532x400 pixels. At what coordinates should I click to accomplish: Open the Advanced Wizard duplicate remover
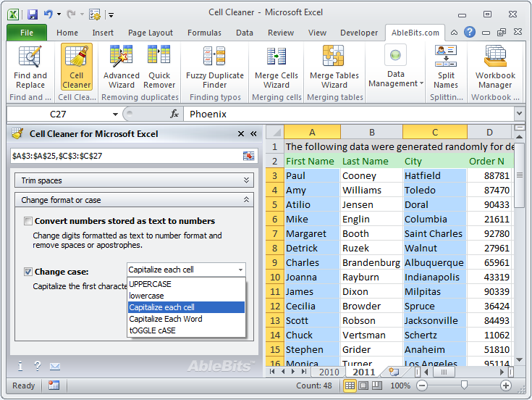pyautogui.click(x=121, y=67)
